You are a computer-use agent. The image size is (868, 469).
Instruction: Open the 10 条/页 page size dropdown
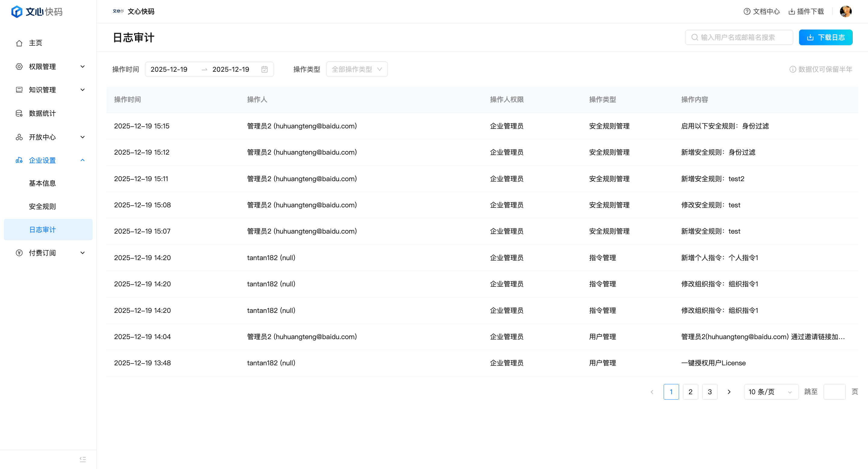point(771,392)
